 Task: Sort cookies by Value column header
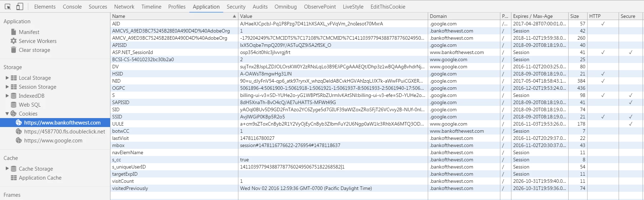(x=333, y=16)
